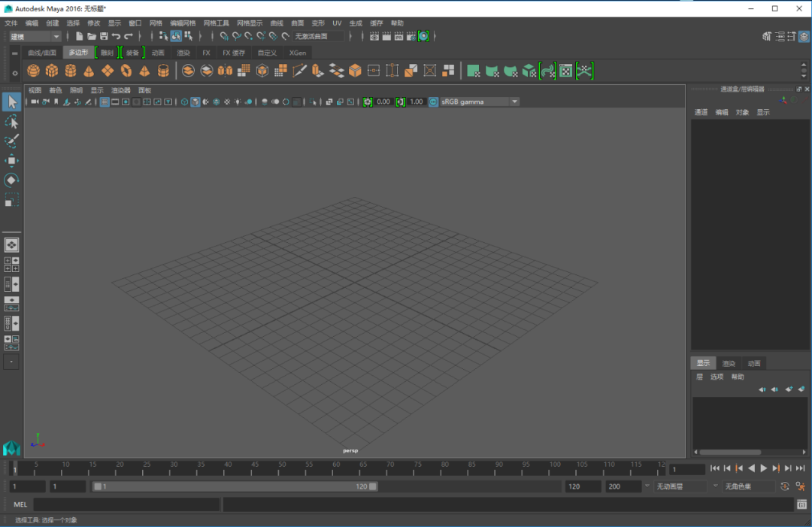Open the 无动画层 animation layer dropdown
This screenshot has width=812, height=527.
680,486
